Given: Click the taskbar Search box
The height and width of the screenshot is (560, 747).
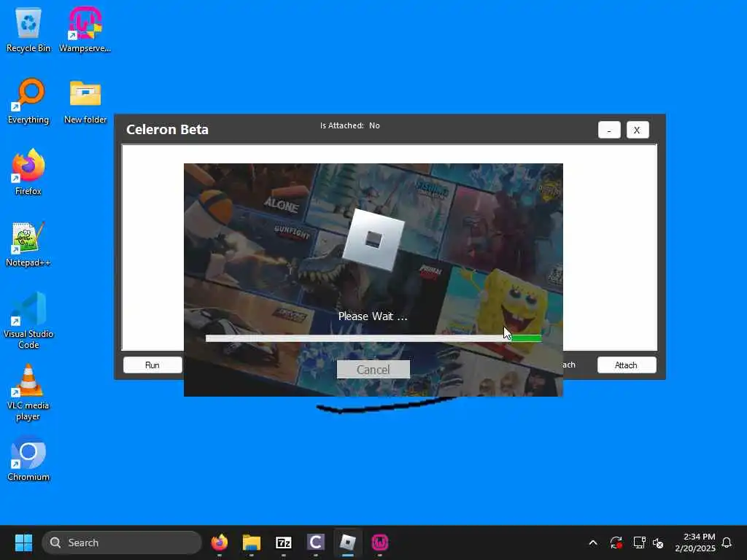Looking at the screenshot, I should (122, 542).
